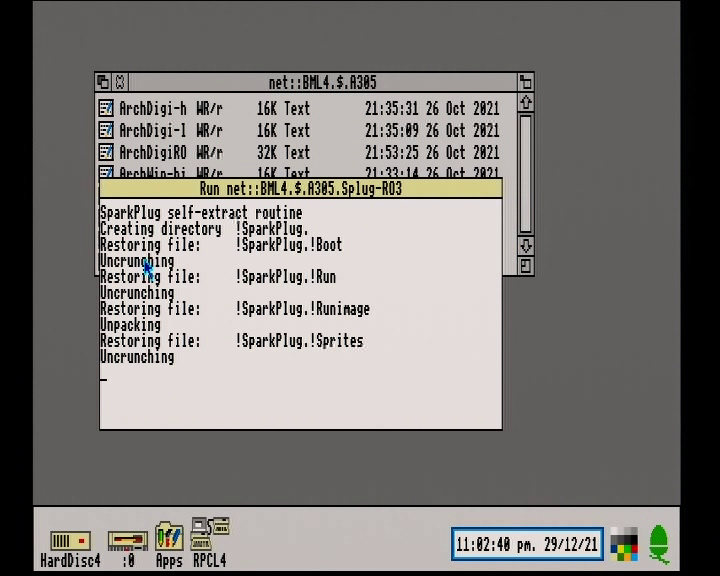Screen dimensions: 720x576
Task: Click the floppy drive :0 icon
Action: (128, 541)
